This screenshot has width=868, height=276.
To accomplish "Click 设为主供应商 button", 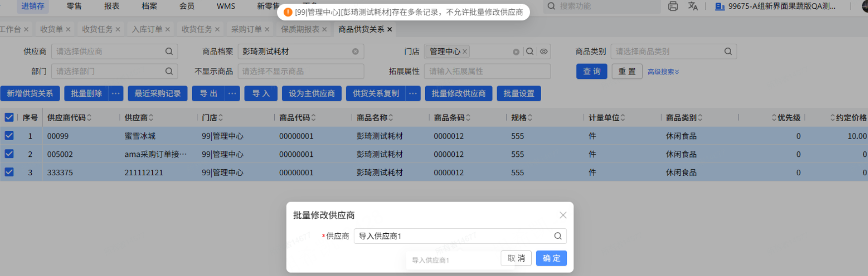I will tap(311, 93).
